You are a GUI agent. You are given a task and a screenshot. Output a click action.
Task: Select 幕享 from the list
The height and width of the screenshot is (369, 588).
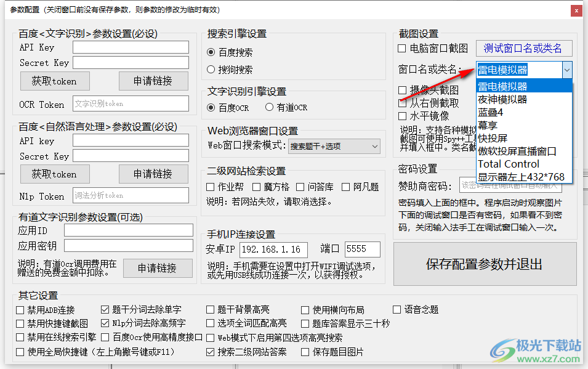524,125
